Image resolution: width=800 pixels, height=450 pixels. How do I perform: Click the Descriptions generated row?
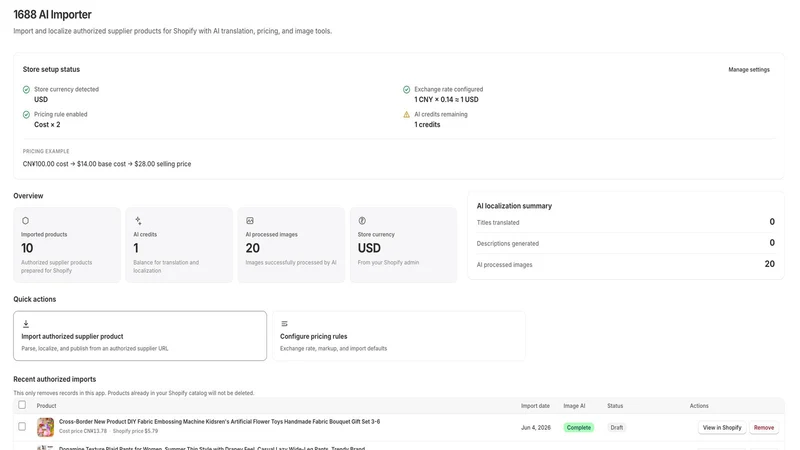click(626, 243)
